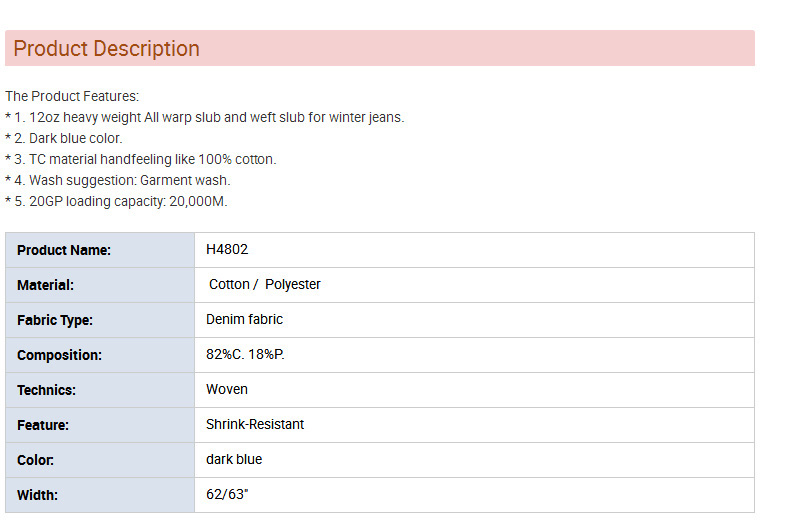Click the Cotton / Polyester material value
793x522 pixels.
(265, 284)
